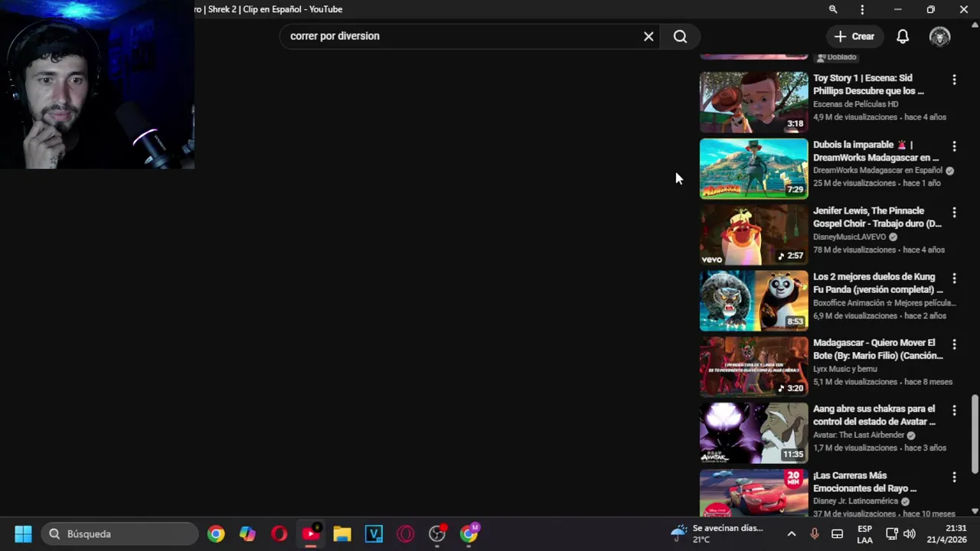Open the Jenifer Lewis vevo thumbnail

coord(753,235)
